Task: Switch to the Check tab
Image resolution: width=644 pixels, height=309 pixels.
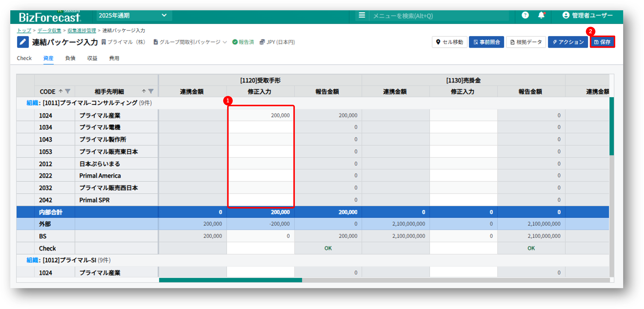Action: coord(24,58)
